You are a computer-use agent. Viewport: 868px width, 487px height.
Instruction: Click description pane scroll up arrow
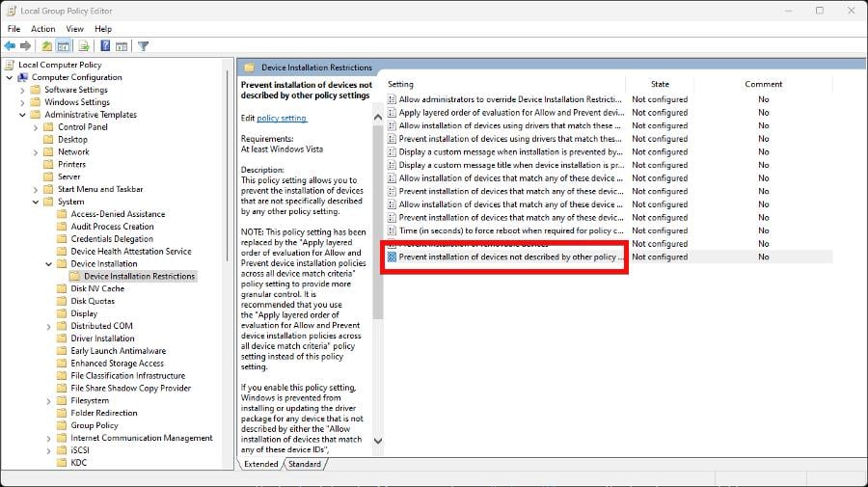pos(378,117)
